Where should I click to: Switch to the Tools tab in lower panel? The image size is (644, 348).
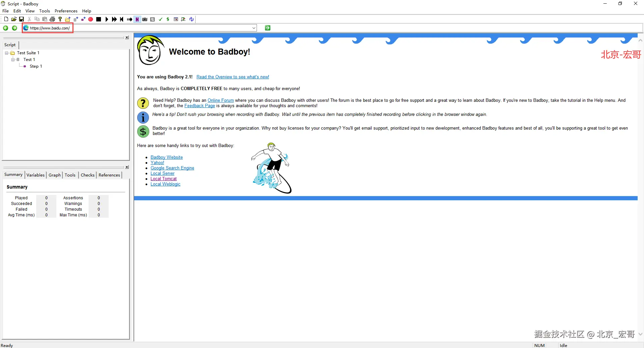pyautogui.click(x=70, y=175)
